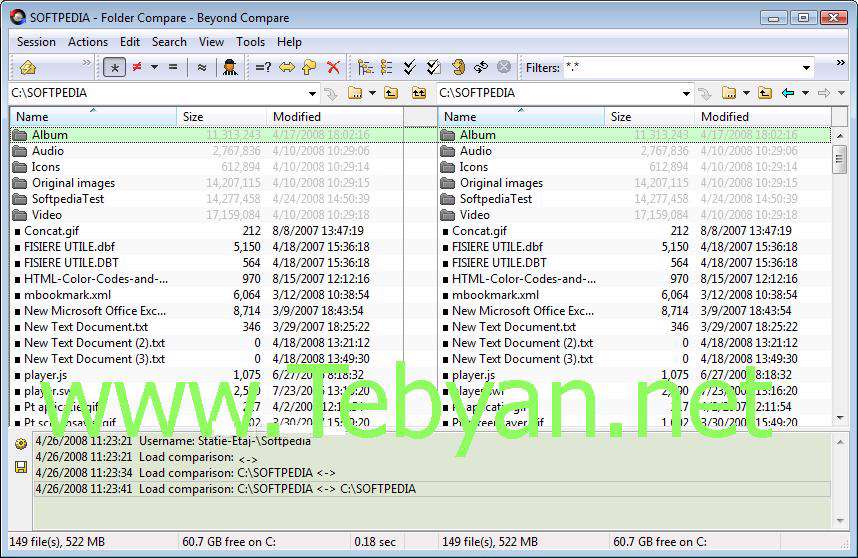Open the right path C:\SOFTPEDIA dropdown arrow

[686, 94]
